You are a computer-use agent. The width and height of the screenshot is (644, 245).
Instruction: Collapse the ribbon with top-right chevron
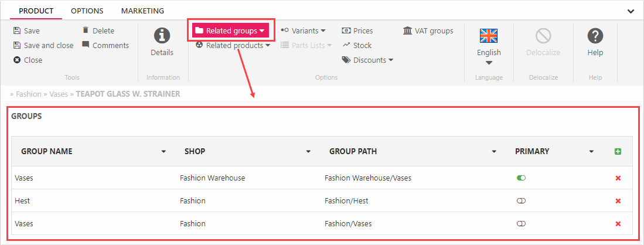(x=631, y=11)
